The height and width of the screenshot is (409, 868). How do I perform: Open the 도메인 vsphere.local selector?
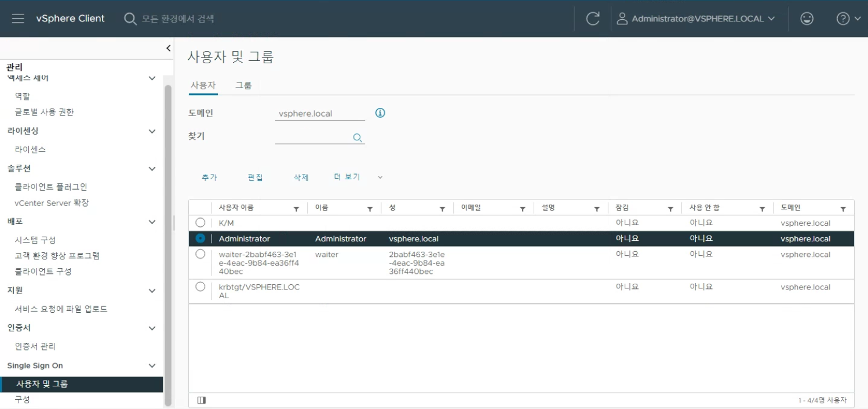click(x=320, y=114)
